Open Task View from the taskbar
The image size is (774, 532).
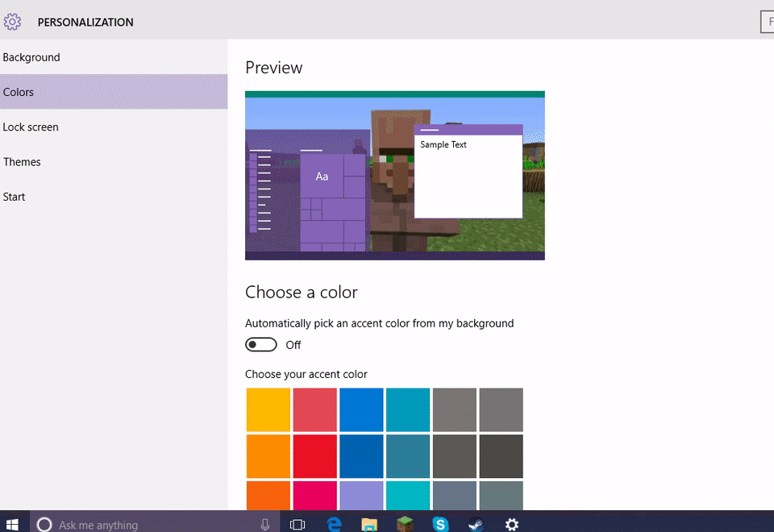pos(298,524)
